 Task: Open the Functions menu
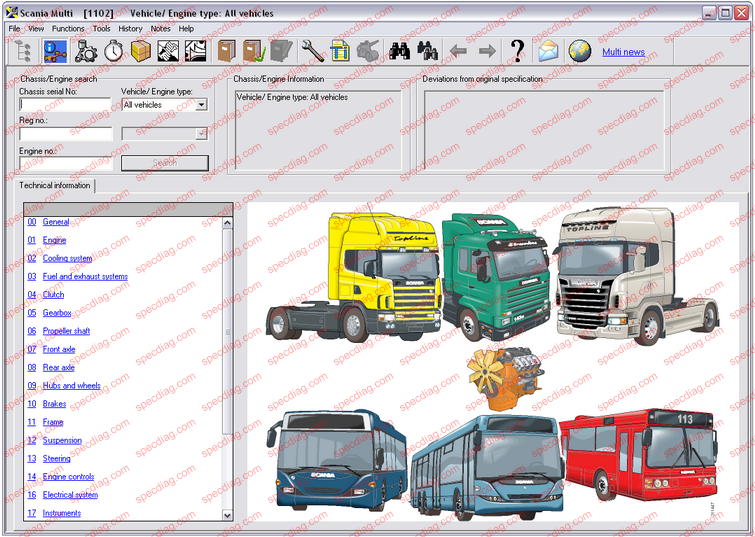pyautogui.click(x=68, y=29)
